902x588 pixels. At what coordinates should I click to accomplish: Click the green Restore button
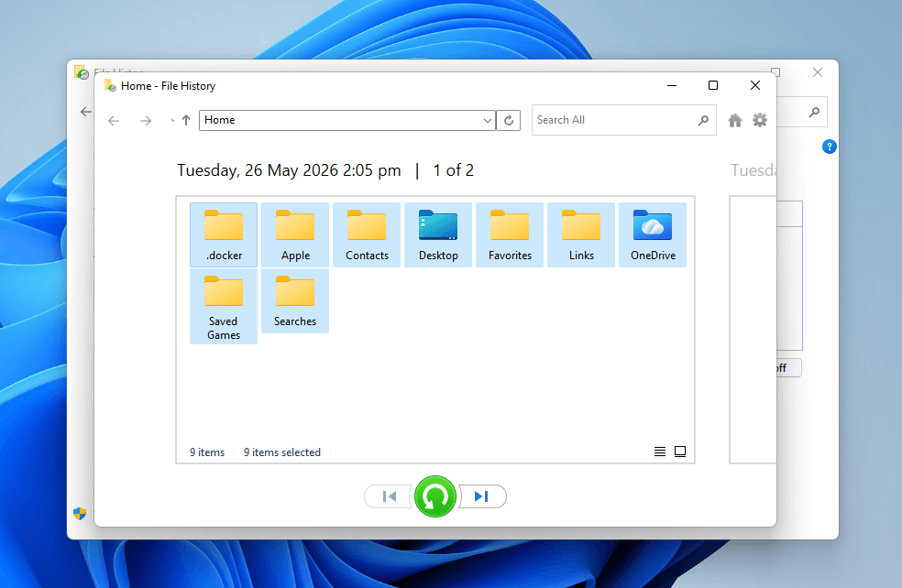pos(435,496)
